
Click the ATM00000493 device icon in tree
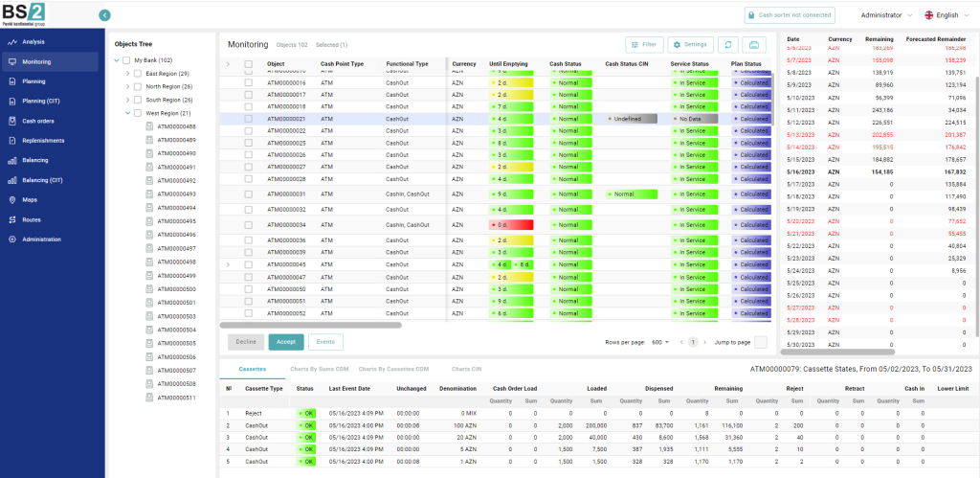(x=149, y=194)
